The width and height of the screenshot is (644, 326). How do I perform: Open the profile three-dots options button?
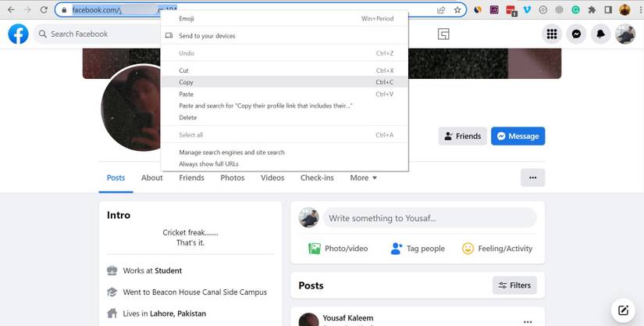pos(532,177)
